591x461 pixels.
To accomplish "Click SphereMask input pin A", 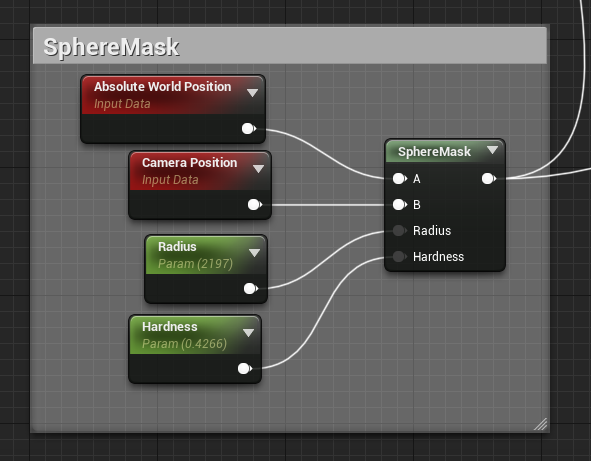I will (400, 179).
